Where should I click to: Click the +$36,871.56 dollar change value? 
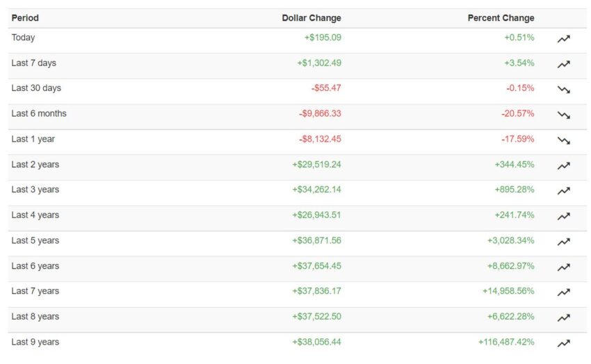pos(316,240)
